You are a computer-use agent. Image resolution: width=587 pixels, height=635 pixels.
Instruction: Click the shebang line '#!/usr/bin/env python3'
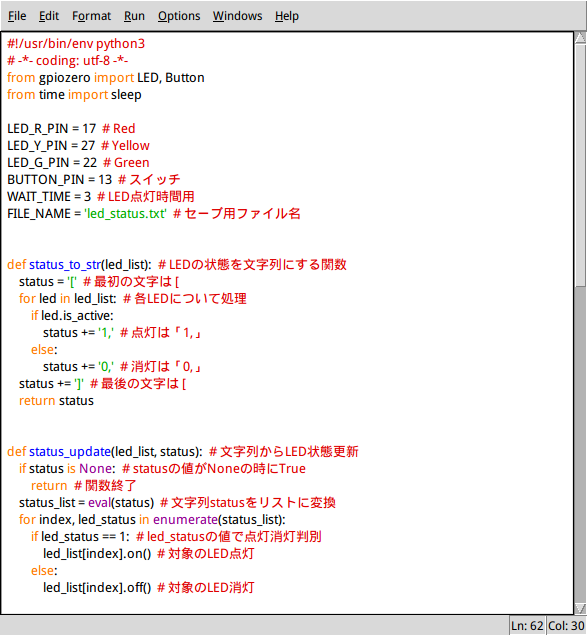(x=76, y=43)
